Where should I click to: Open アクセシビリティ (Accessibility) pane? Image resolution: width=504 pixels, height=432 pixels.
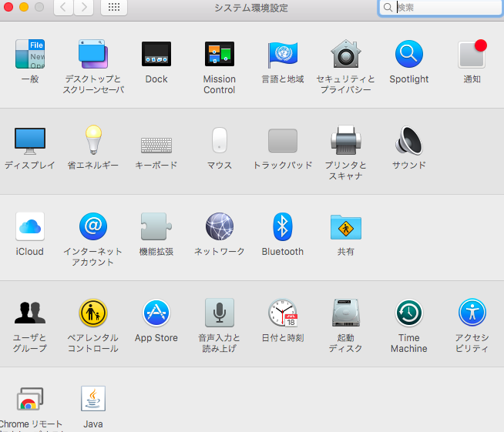click(x=472, y=313)
